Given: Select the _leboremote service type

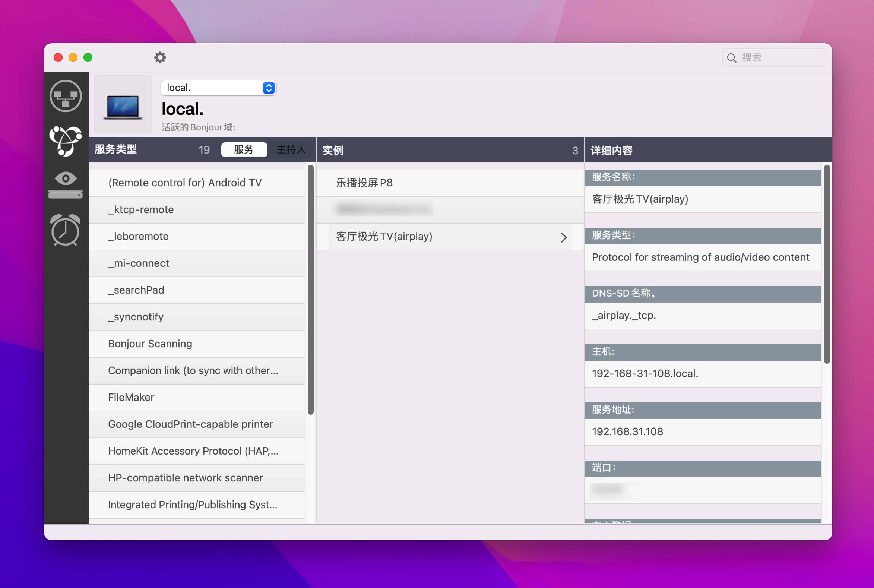Looking at the screenshot, I should [197, 237].
